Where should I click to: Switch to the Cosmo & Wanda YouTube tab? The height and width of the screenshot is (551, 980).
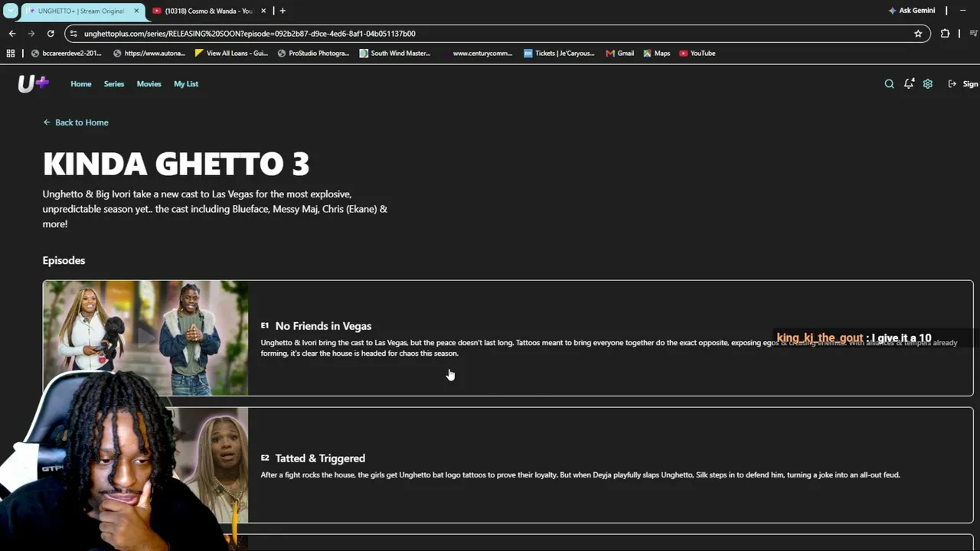(209, 11)
